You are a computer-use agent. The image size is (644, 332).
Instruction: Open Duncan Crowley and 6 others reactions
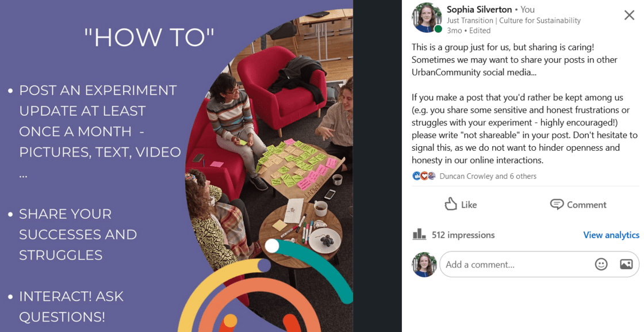pos(488,176)
